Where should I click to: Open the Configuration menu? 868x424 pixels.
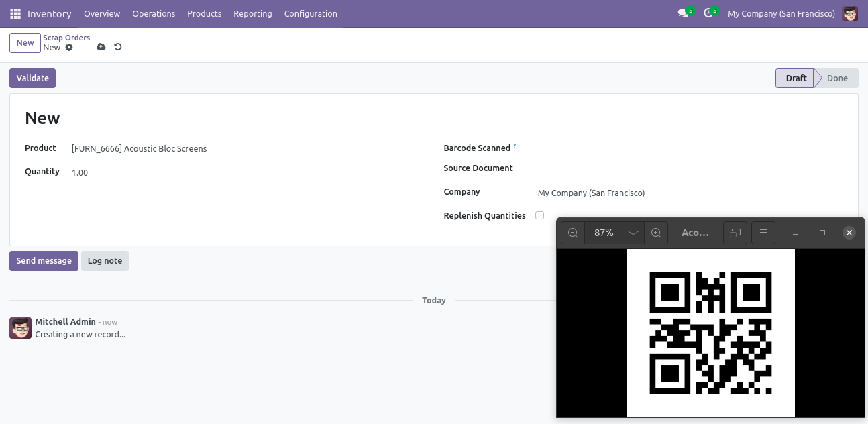click(311, 13)
